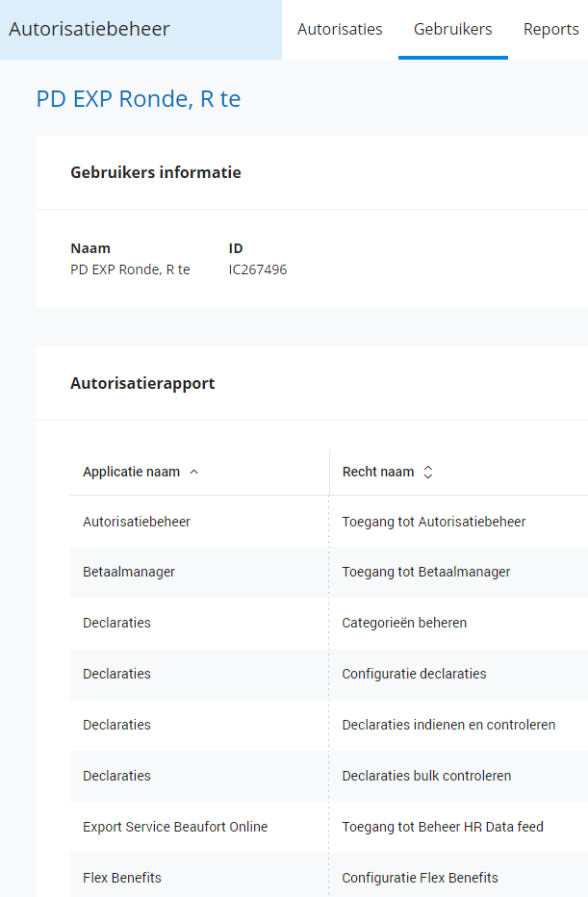The width and height of the screenshot is (588, 897).
Task: Select the Autorisatiebeheer application row
Action: pyautogui.click(x=137, y=522)
